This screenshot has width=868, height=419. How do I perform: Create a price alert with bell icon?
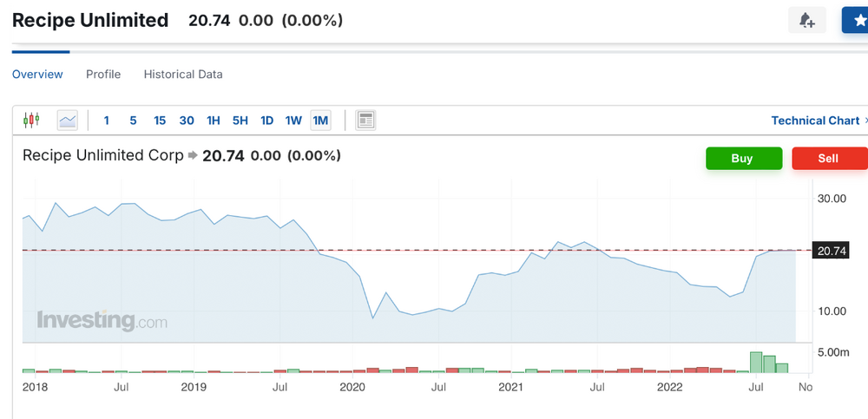coord(807,21)
